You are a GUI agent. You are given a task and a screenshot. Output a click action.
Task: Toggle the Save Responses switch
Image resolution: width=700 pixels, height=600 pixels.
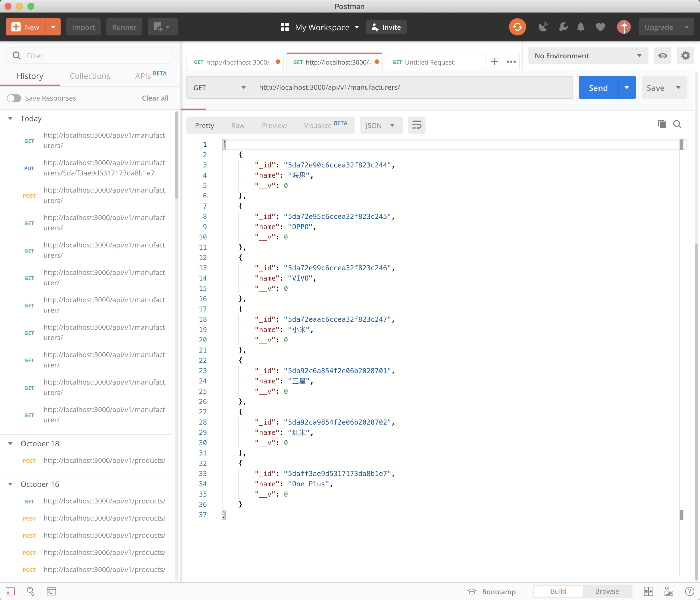coord(14,98)
